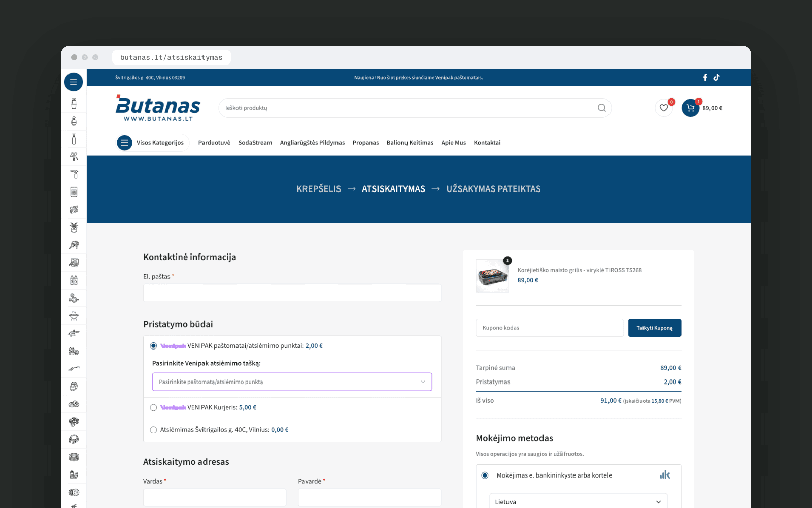The height and width of the screenshot is (508, 812).
Task: Open the Propanas menu item
Action: click(365, 143)
